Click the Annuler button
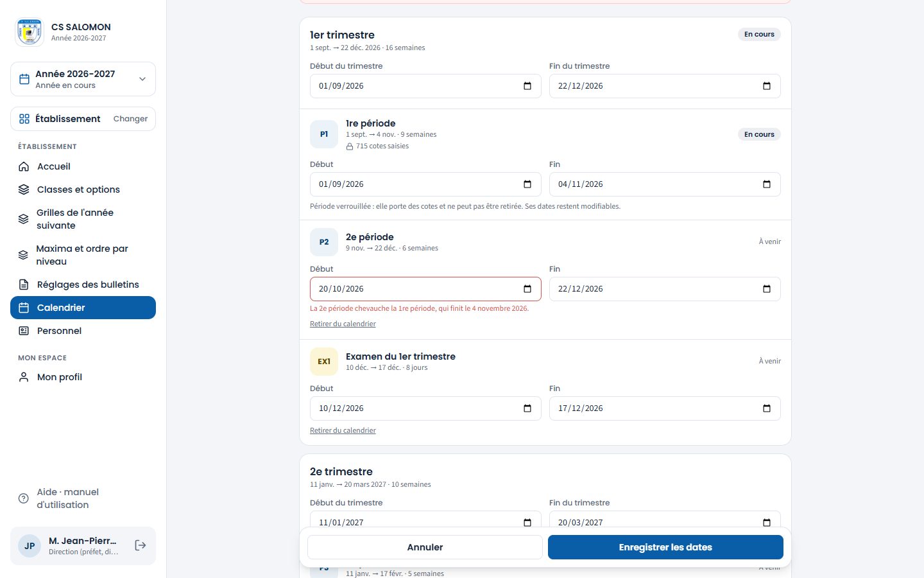The image size is (924, 578). coord(425,547)
